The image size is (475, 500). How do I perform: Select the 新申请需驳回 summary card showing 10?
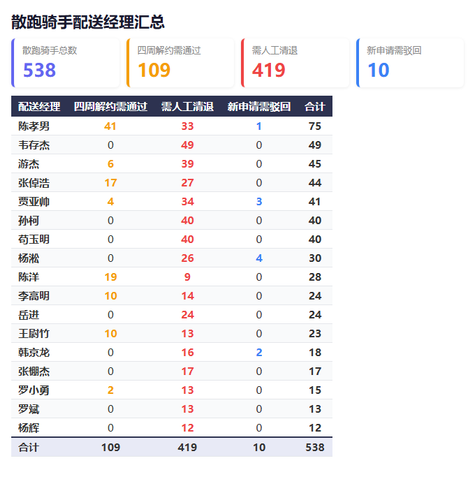tap(410, 63)
